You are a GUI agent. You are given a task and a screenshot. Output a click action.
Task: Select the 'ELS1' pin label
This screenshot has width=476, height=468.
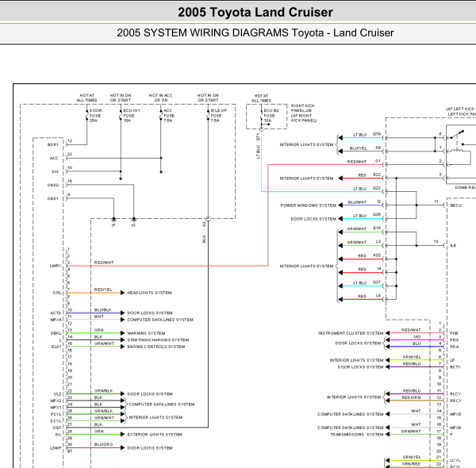click(56, 347)
